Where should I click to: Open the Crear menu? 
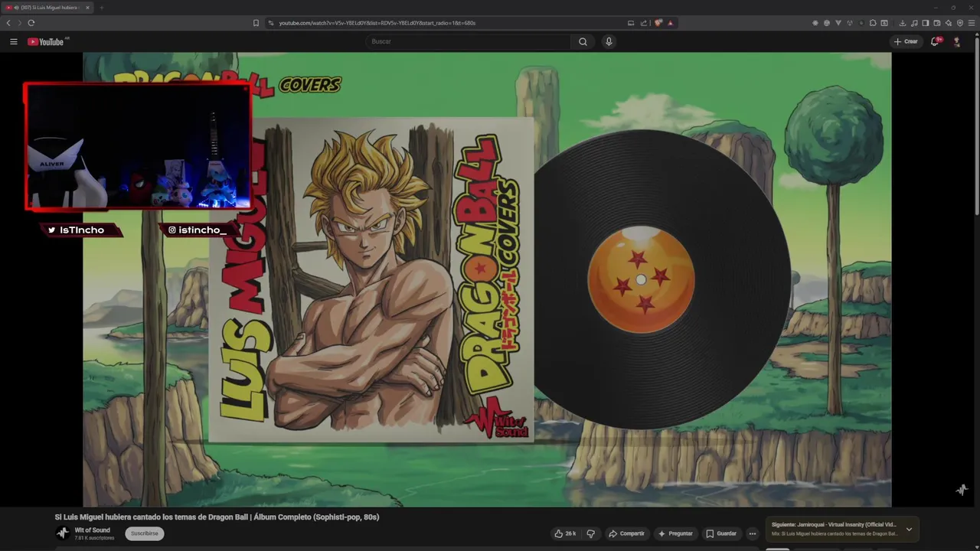906,41
